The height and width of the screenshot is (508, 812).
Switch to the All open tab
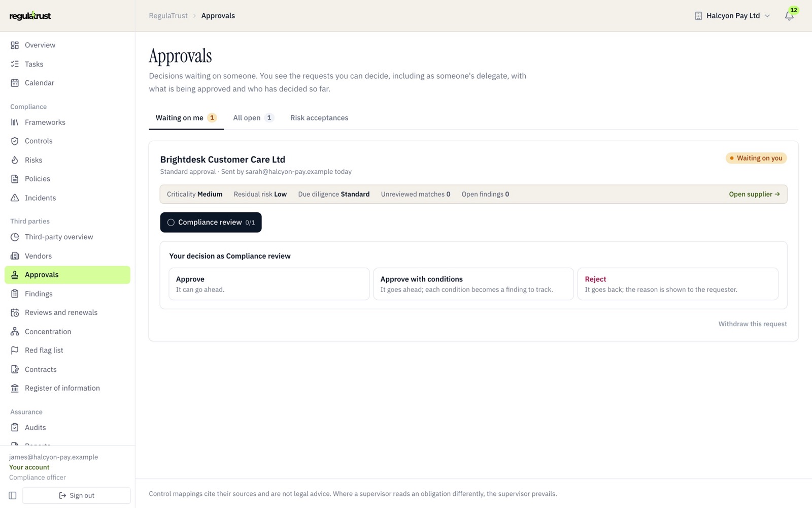pos(253,118)
